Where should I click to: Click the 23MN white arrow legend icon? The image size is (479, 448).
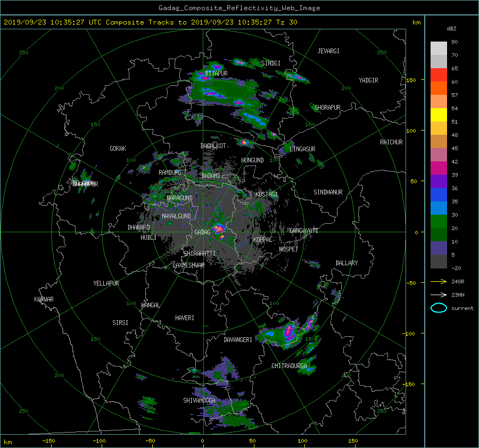click(439, 295)
